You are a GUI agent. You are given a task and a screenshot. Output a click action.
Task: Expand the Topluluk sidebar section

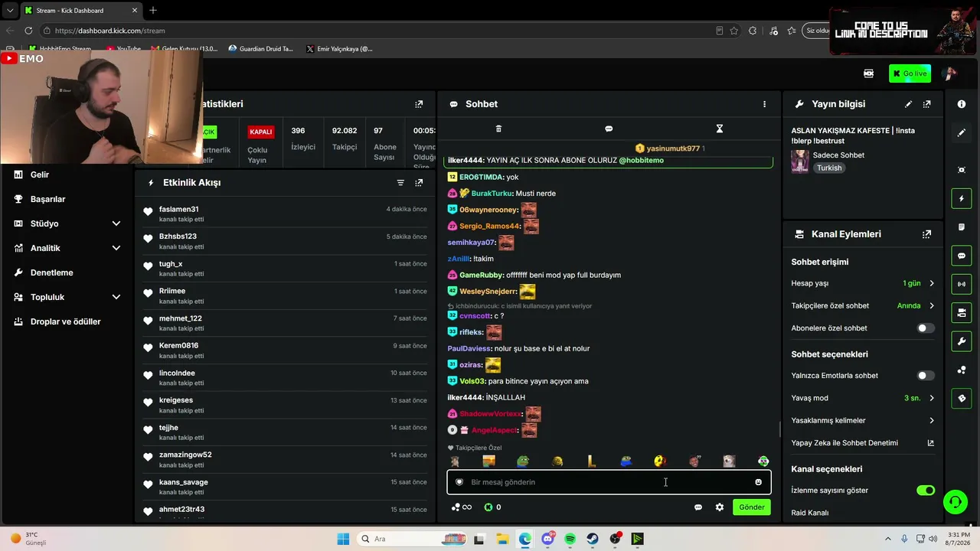(x=67, y=297)
